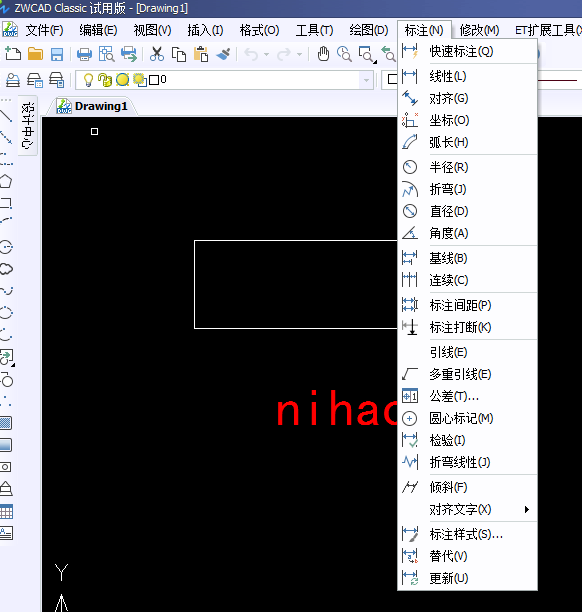Image resolution: width=582 pixels, height=612 pixels.
Task: Open the 视图(V) menu
Action: (152, 30)
